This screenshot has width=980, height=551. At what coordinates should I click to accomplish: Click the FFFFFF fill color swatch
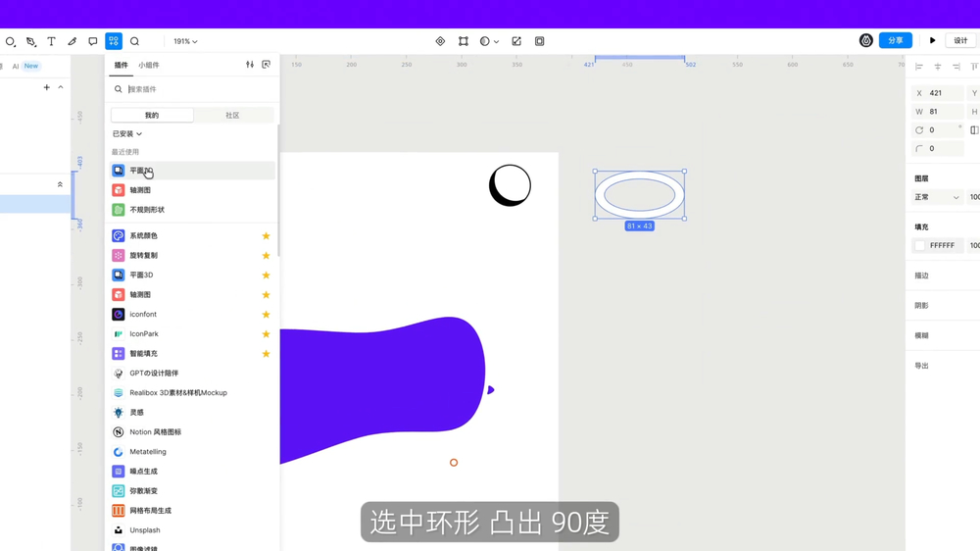(x=920, y=246)
